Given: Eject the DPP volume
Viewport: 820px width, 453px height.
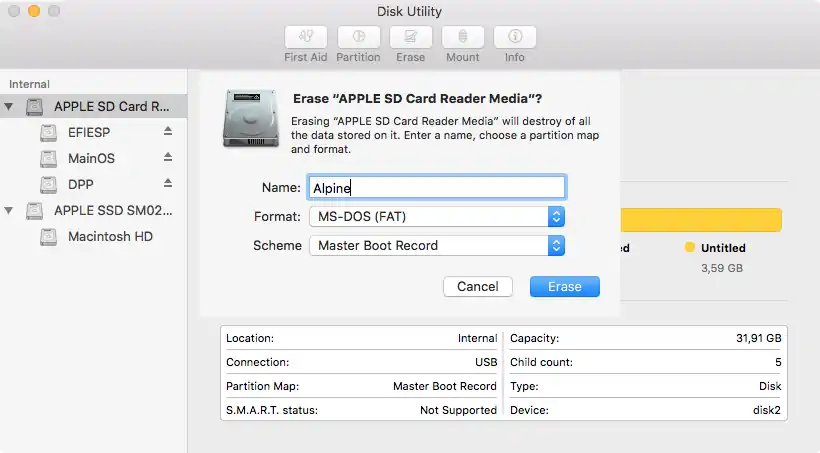Looking at the screenshot, I should point(168,184).
